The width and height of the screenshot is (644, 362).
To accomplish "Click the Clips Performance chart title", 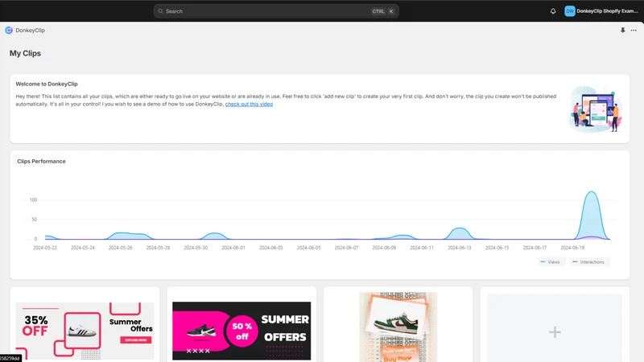I will [41, 162].
